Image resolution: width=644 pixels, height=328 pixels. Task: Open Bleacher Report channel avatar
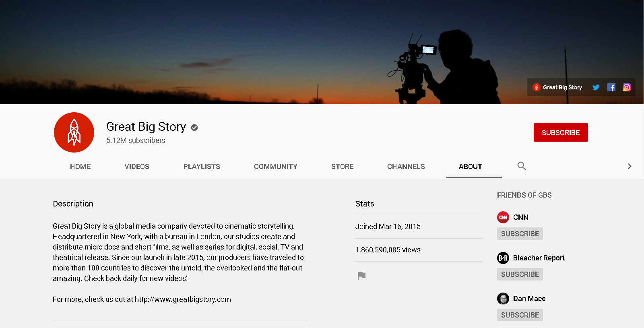[503, 258]
